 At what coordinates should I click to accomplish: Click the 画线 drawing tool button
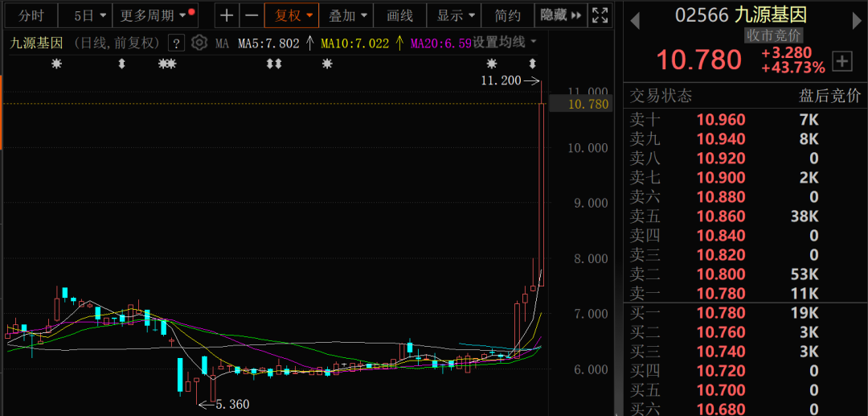[399, 15]
